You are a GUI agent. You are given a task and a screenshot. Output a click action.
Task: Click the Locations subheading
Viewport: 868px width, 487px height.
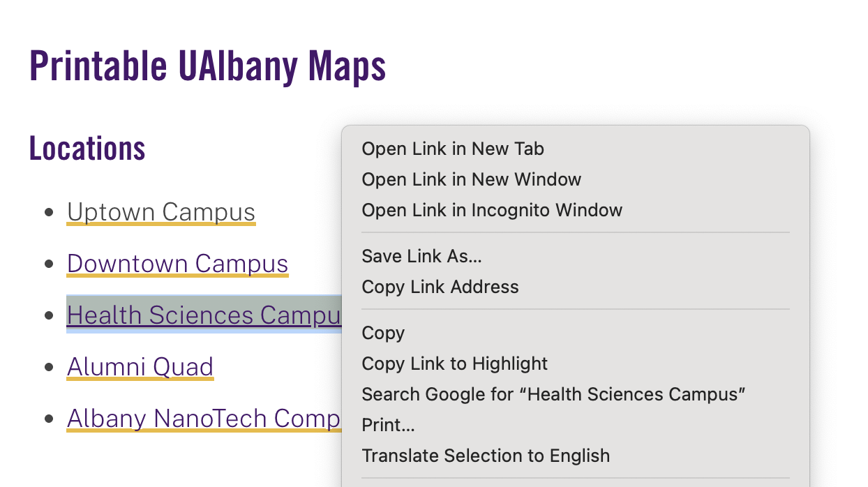pos(87,149)
